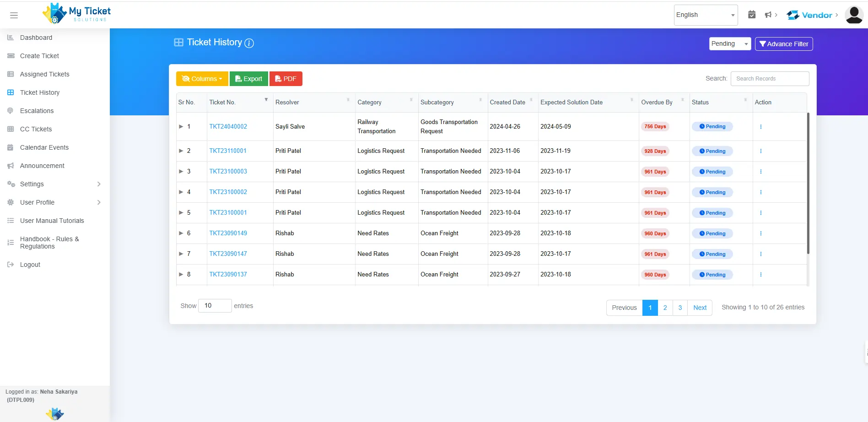Open action menu for ticket TKT23100003
Screen dimensions: 868x422
pos(760,172)
